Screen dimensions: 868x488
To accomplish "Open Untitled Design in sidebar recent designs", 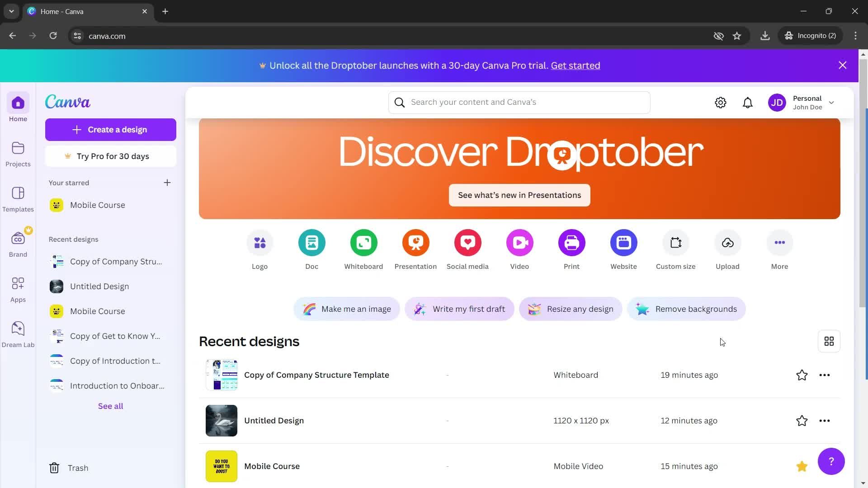I will [111, 286].
